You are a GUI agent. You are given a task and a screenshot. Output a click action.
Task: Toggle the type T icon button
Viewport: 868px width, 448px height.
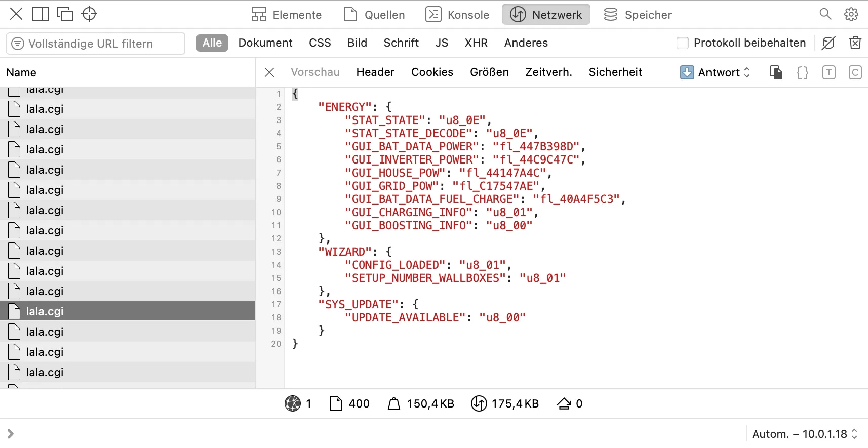tap(829, 72)
